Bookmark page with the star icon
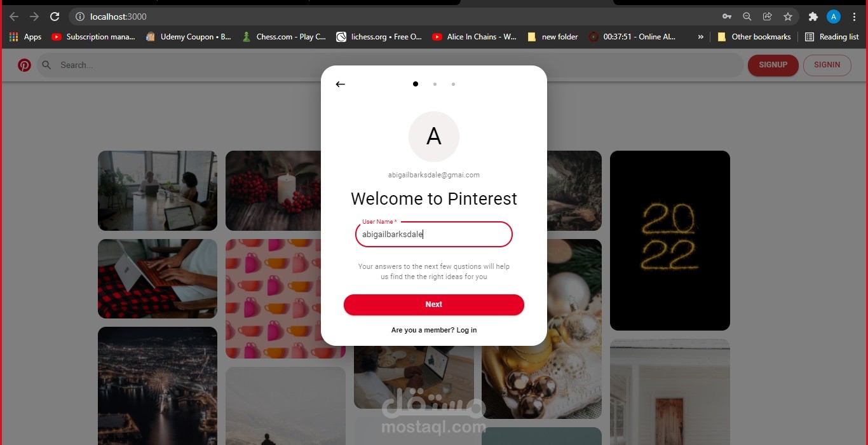This screenshot has height=445, width=868. click(x=788, y=17)
